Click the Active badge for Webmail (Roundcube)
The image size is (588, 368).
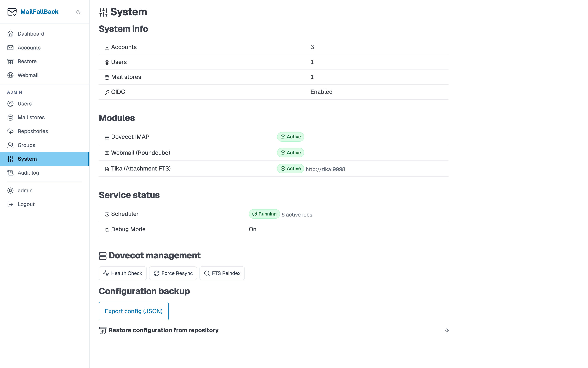pyautogui.click(x=291, y=153)
